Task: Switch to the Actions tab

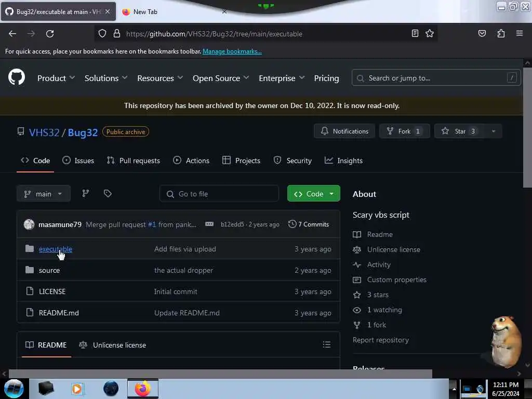Action: click(x=191, y=161)
